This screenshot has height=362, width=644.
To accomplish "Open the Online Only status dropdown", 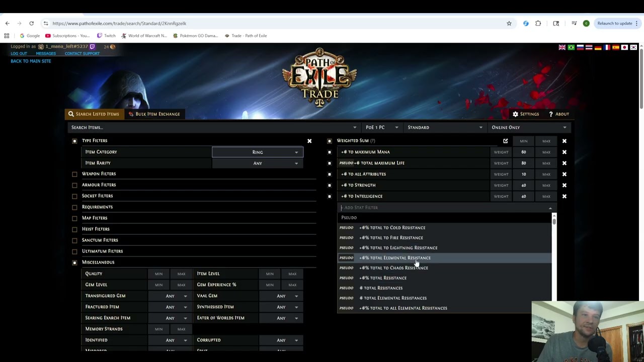I will click(x=529, y=127).
